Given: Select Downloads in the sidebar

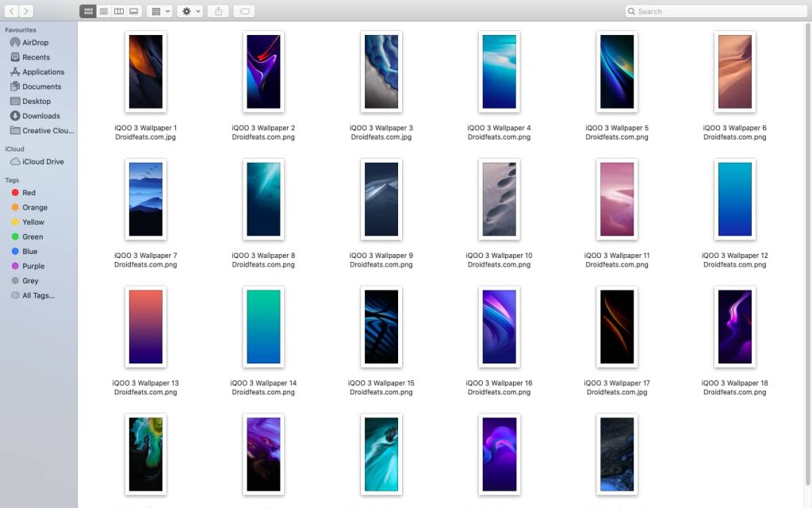Looking at the screenshot, I should [x=40, y=116].
